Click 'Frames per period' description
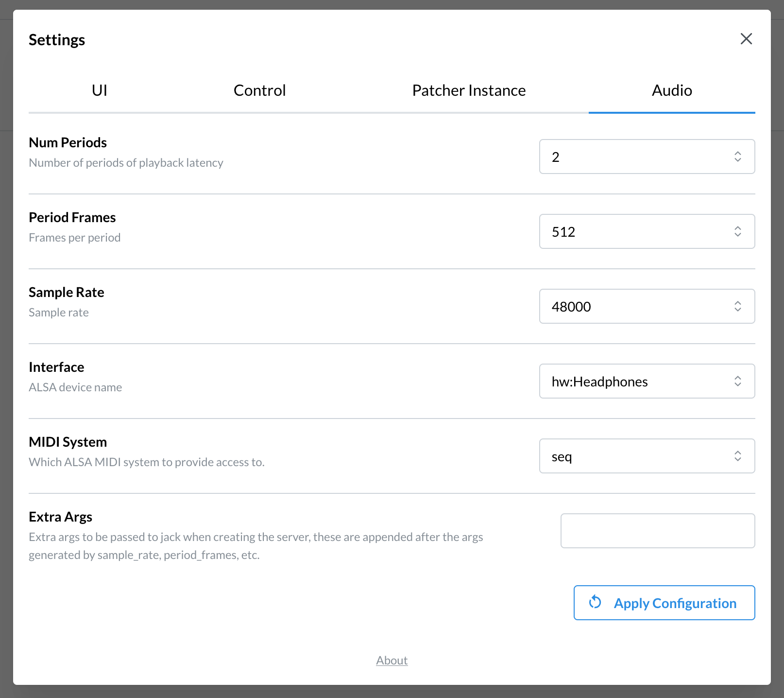 [x=74, y=238]
